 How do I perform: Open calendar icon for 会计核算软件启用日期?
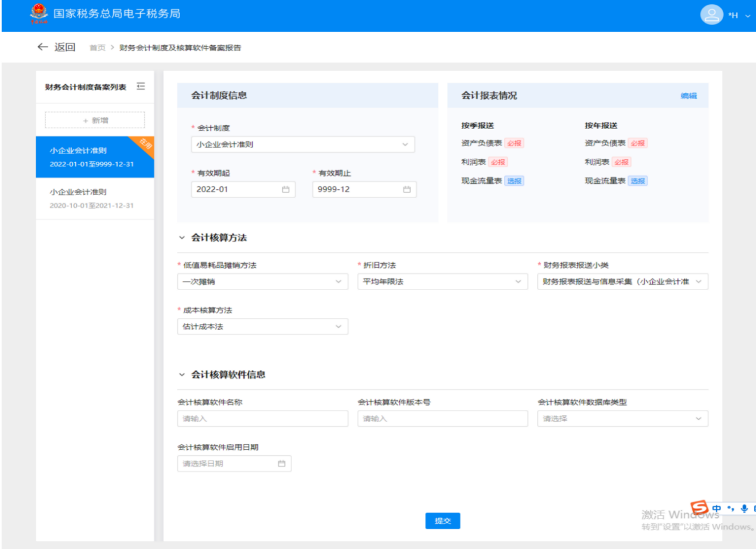point(281,464)
